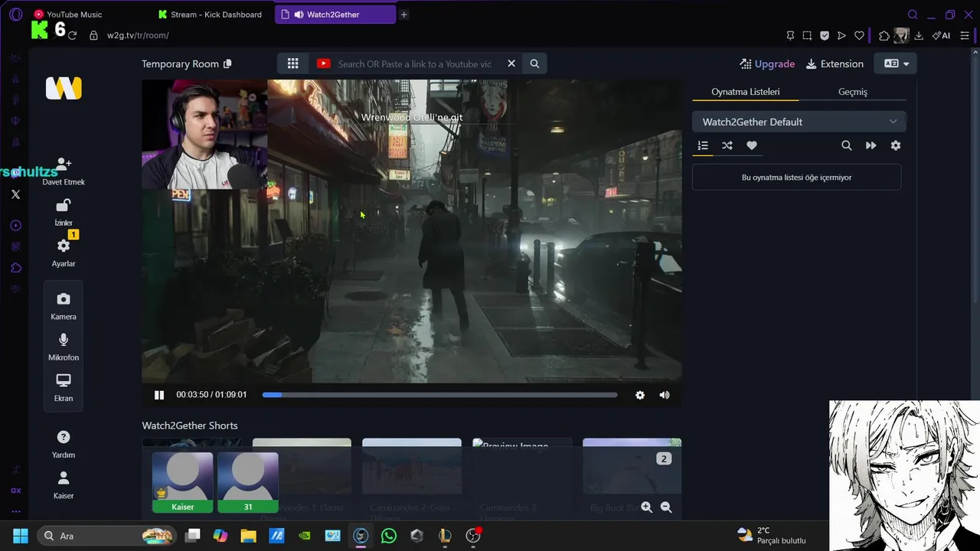Open the browser pinboard pin icon

tap(790, 35)
